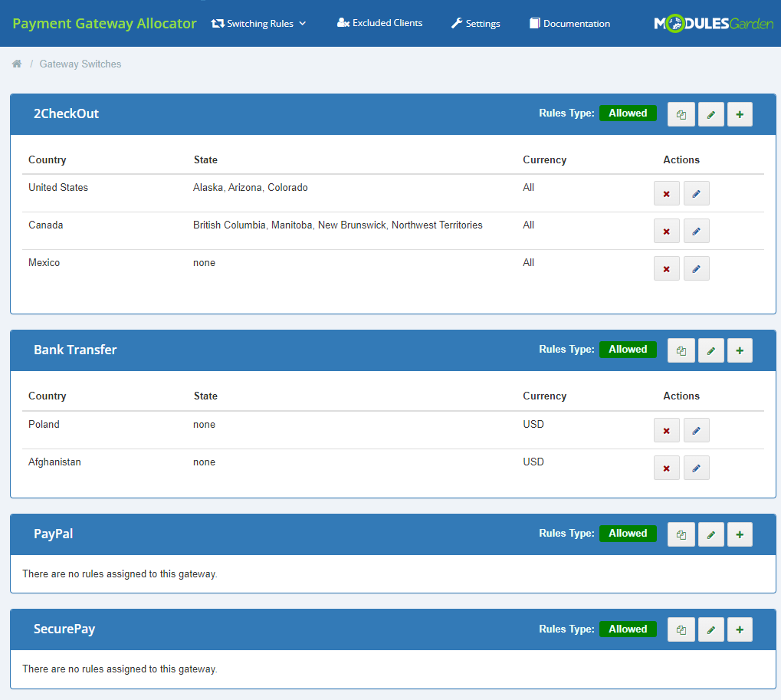Delete the Afghanistan rule
Viewport: 781px width, 700px height.
[x=667, y=468]
